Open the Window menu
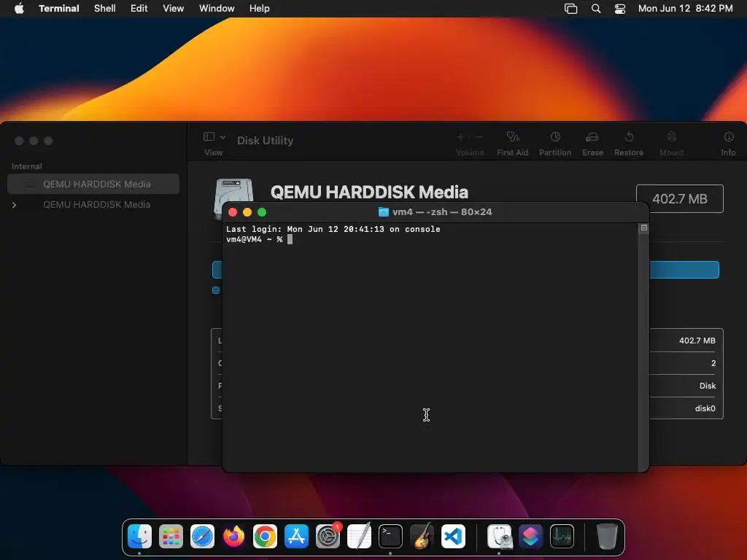747x560 pixels. click(217, 8)
